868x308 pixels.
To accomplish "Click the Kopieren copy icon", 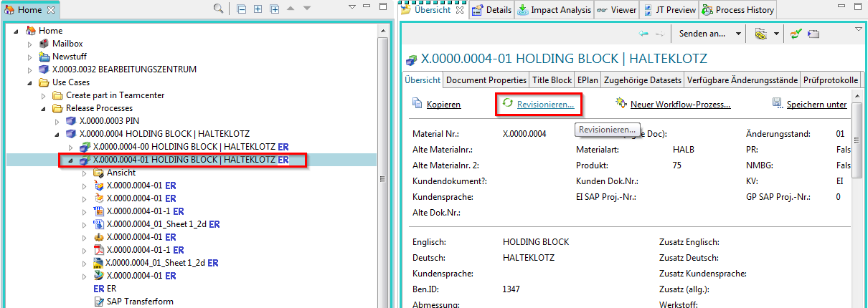I will 418,104.
